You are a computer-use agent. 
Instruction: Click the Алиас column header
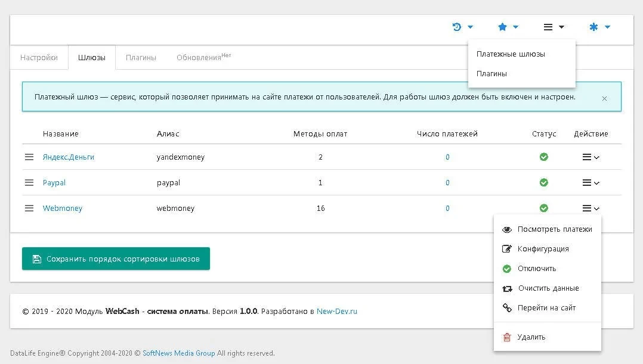tap(168, 134)
